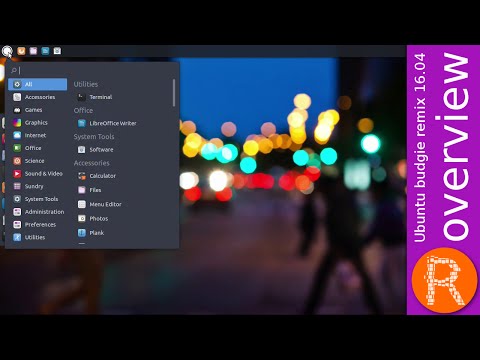Open the pink Files launcher in the top panel

pyautogui.click(x=33, y=51)
